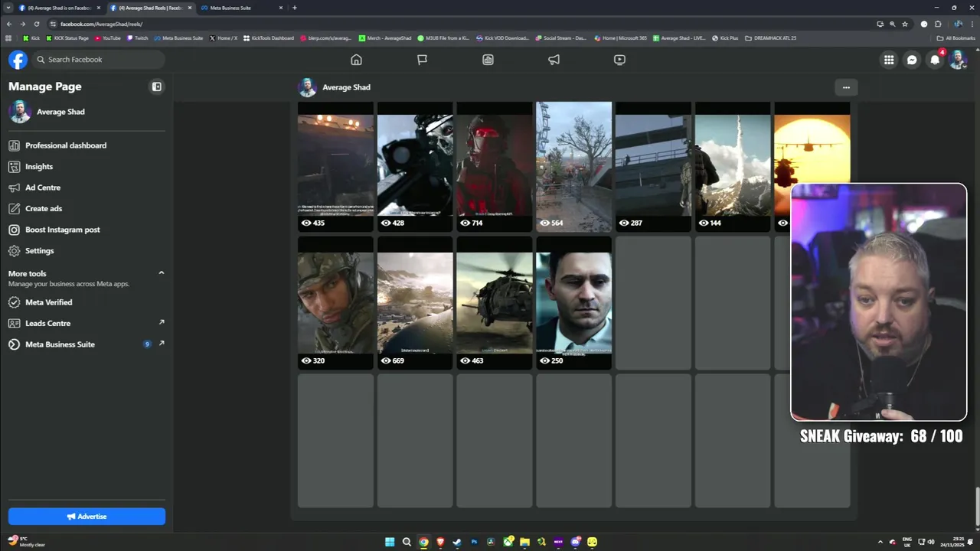
Task: Open the Messenger icon
Action: click(912, 60)
